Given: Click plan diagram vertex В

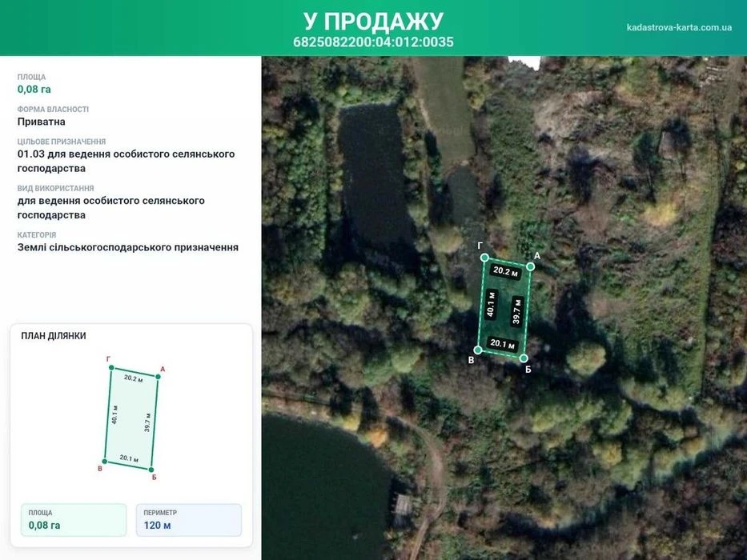Looking at the screenshot, I should coord(105,462).
